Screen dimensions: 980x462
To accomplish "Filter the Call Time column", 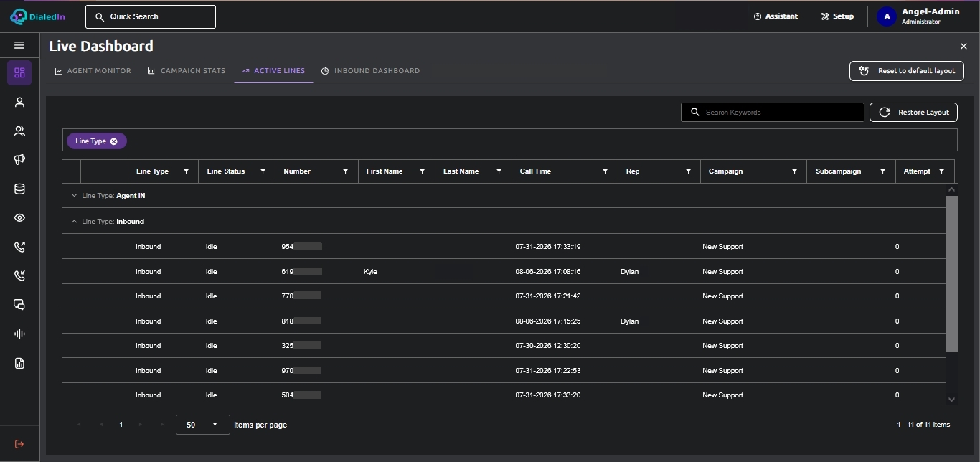I will 606,171.
